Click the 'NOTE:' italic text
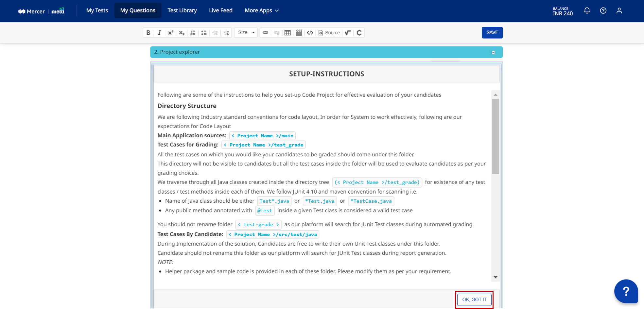Screen dimensions: 644x309 [165, 262]
